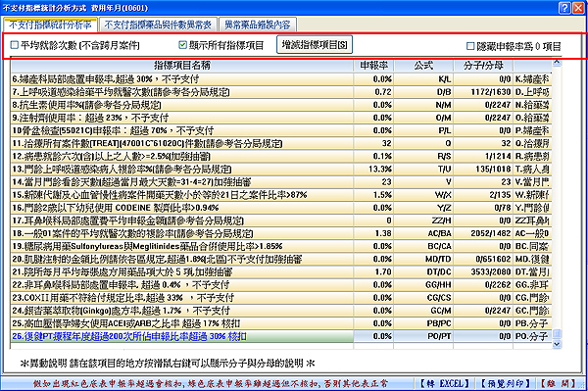This screenshot has height=391, width=588.
Task: Uncheck 顯示所有指標項目 checkbox
Action: coord(182,45)
